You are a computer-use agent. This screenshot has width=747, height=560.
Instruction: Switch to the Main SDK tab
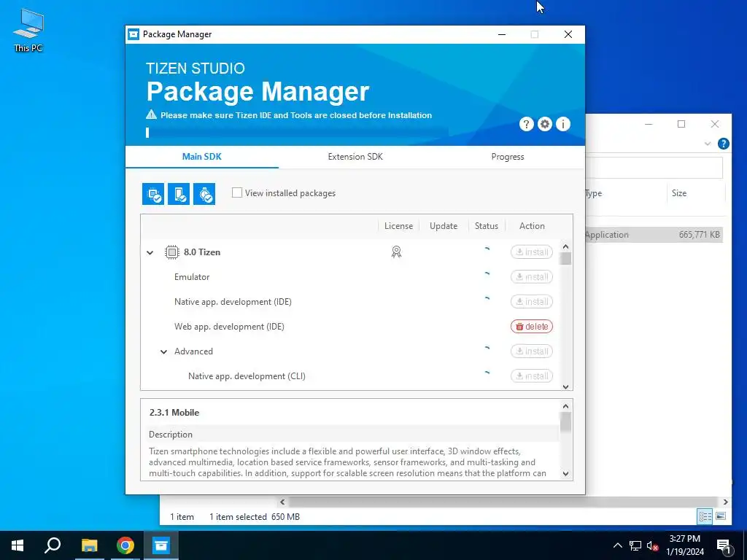tap(202, 157)
